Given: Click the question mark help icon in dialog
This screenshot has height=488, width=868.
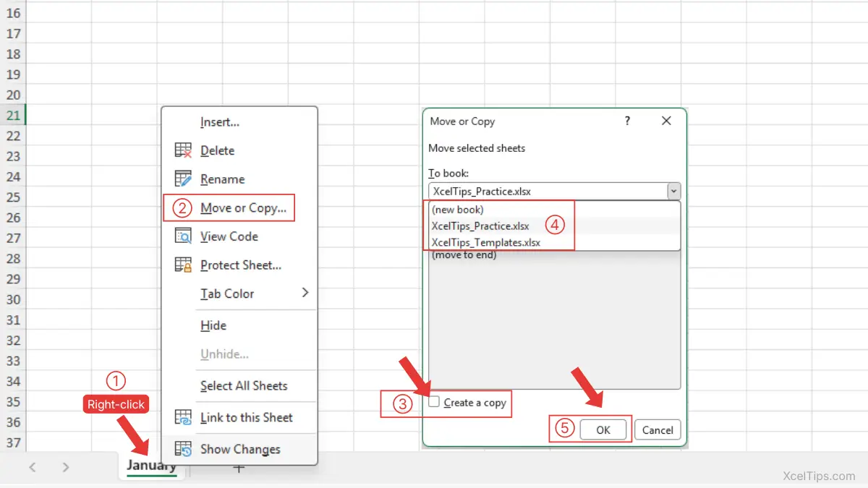Looking at the screenshot, I should (627, 121).
